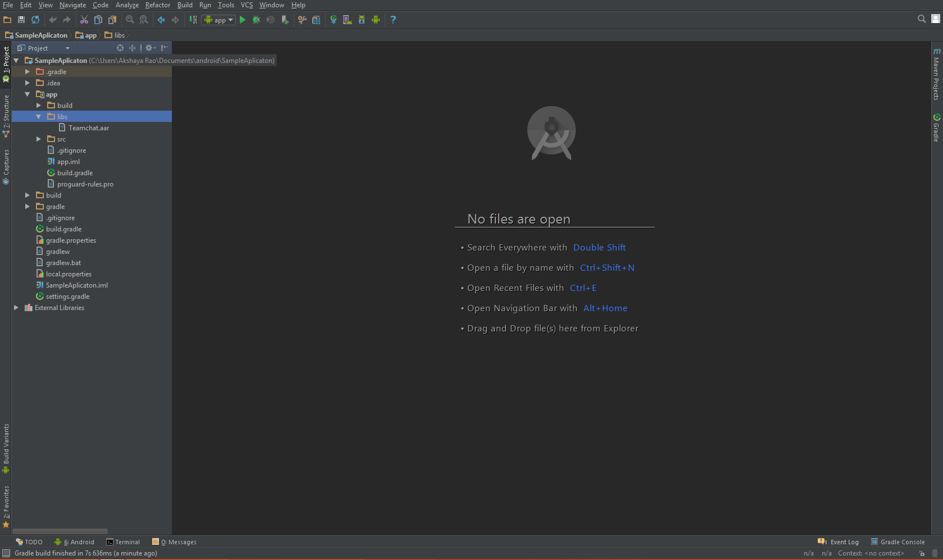The image size is (943, 560).
Task: Toggle tool window buttons via corner icon
Action: [6, 553]
